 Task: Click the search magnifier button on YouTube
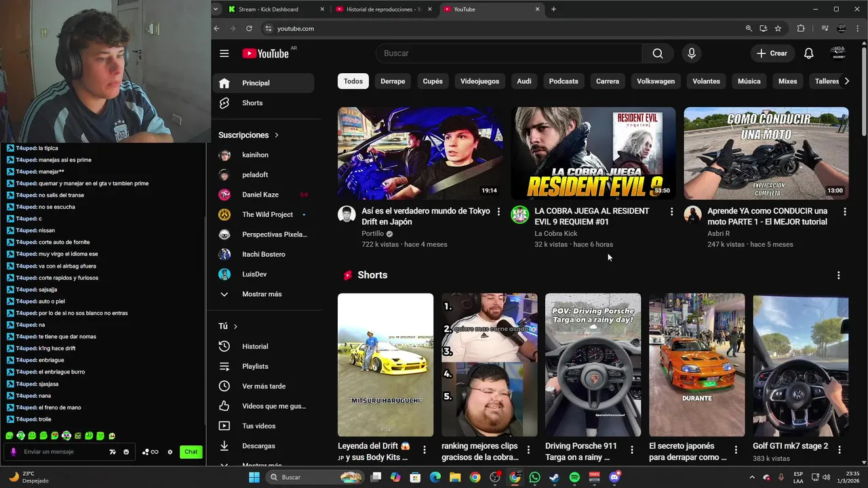pos(658,54)
